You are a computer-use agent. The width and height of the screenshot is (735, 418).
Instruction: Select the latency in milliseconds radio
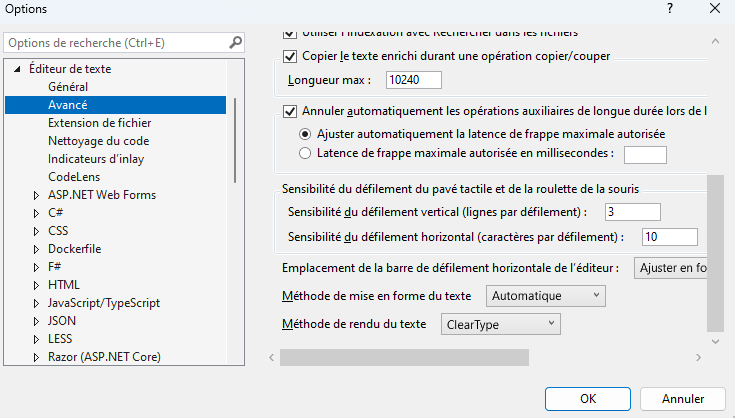[306, 153]
